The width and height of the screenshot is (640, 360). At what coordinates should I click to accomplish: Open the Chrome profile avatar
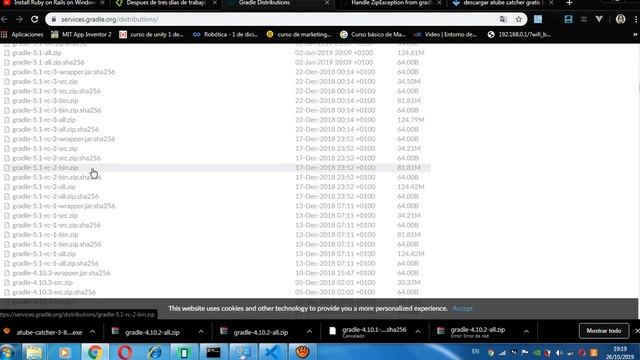click(620, 19)
